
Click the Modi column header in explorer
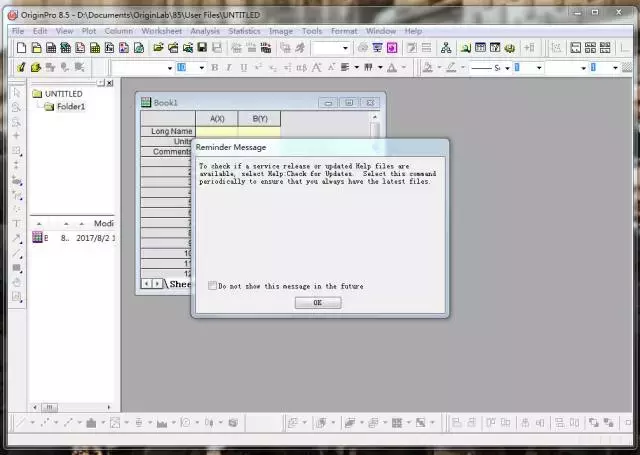click(104, 223)
